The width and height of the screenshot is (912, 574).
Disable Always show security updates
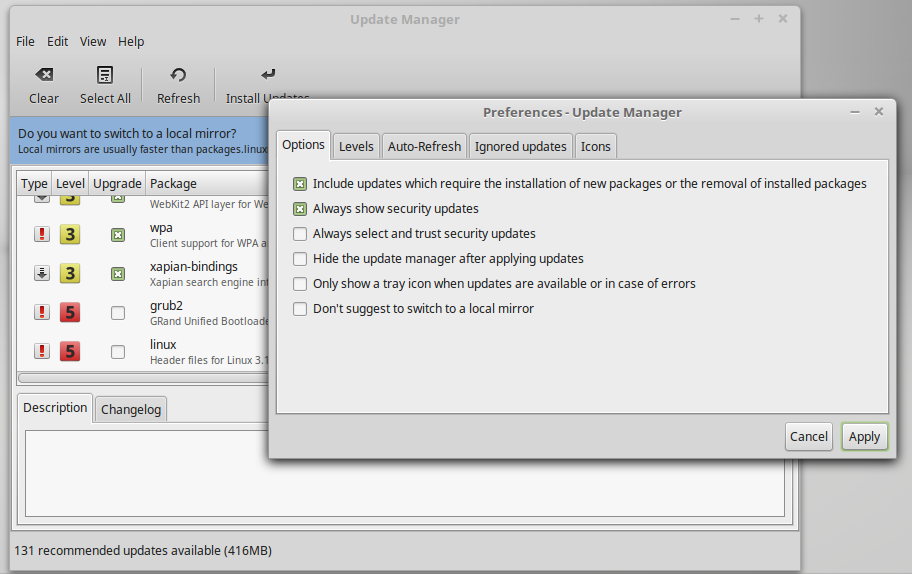[300, 209]
